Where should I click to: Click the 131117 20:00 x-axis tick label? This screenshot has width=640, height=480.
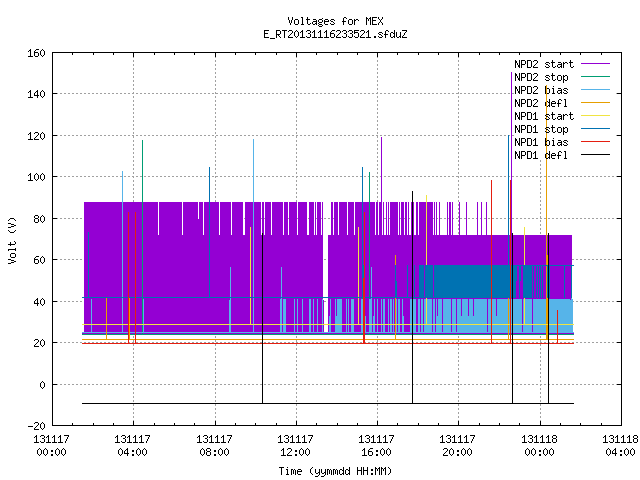(457, 446)
